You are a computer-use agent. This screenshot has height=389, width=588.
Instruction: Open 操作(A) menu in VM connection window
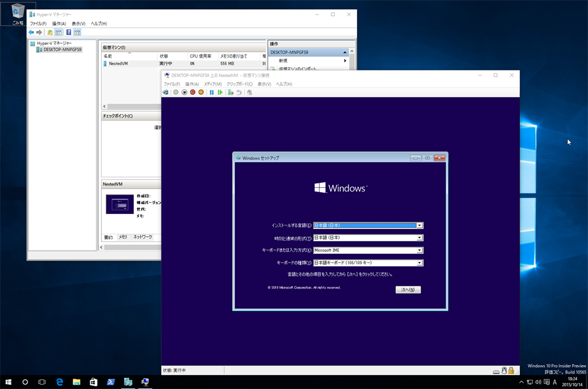pyautogui.click(x=192, y=84)
